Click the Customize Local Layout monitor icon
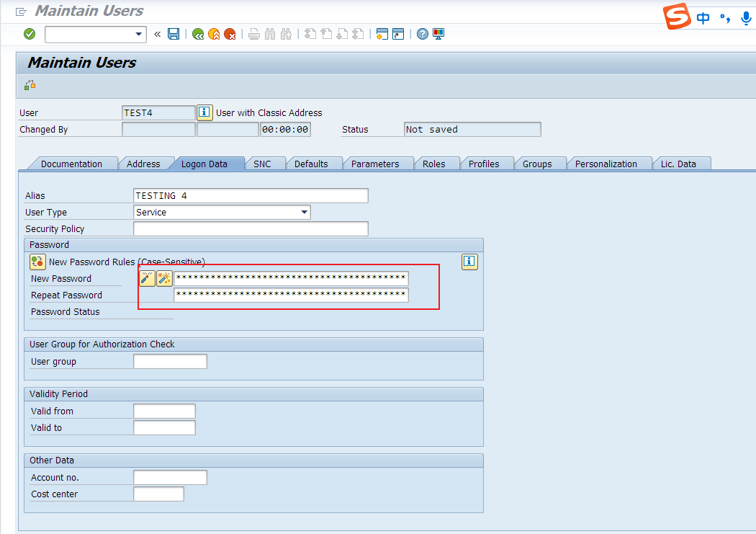This screenshot has width=756, height=534. pos(438,34)
